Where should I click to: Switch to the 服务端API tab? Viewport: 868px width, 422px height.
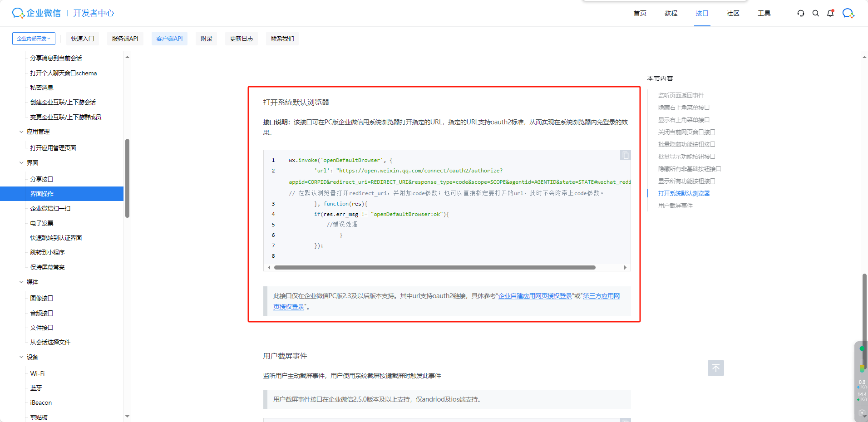(x=125, y=39)
